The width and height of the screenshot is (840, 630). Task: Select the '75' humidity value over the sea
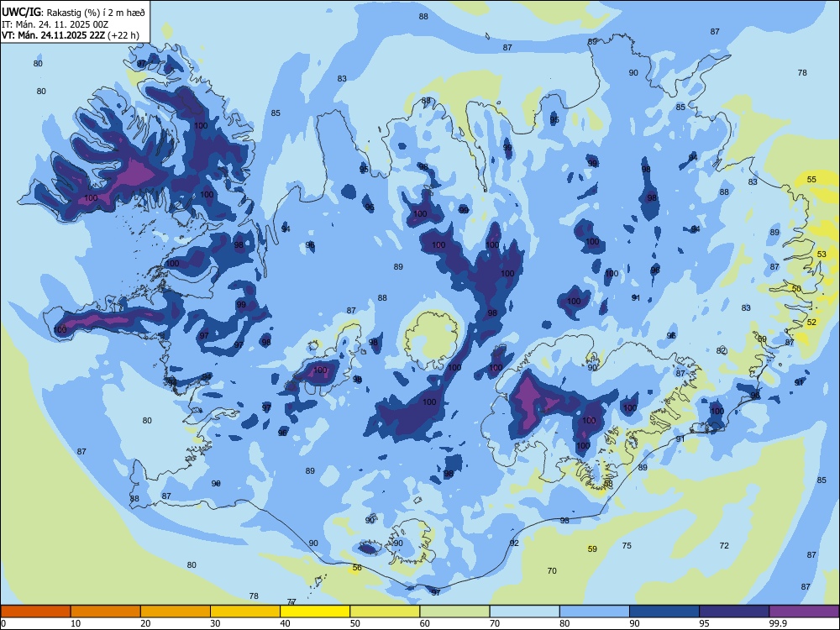(x=627, y=545)
